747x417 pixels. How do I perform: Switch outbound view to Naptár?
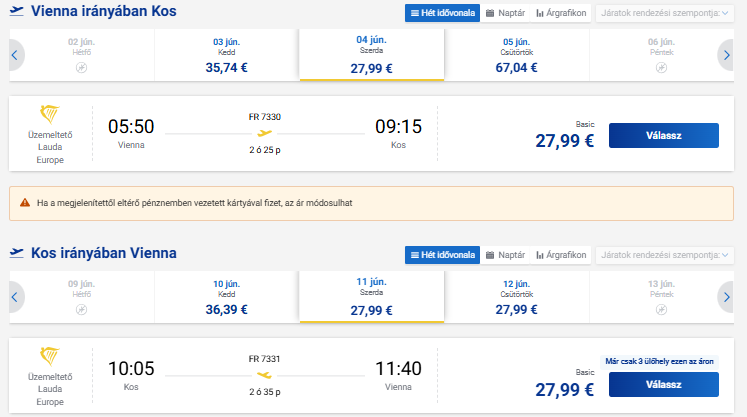(x=505, y=13)
